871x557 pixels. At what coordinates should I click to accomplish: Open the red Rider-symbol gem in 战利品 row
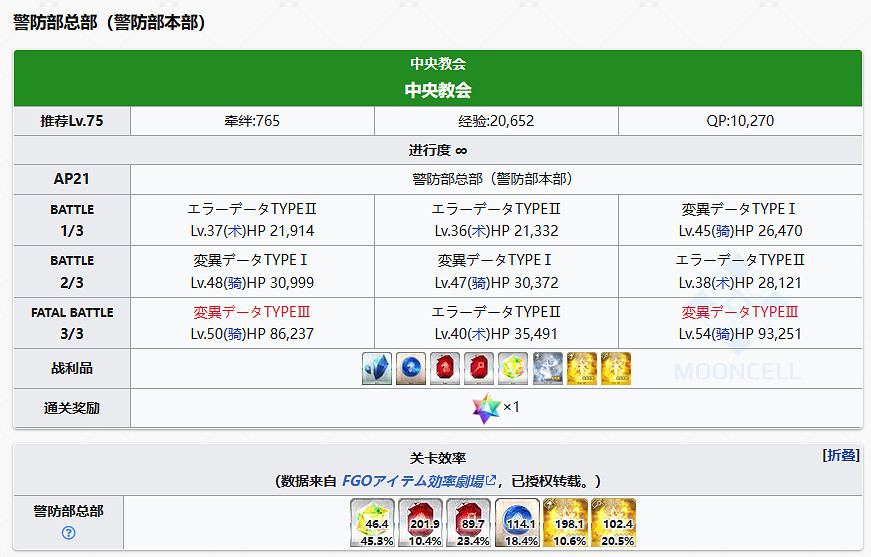(x=445, y=368)
